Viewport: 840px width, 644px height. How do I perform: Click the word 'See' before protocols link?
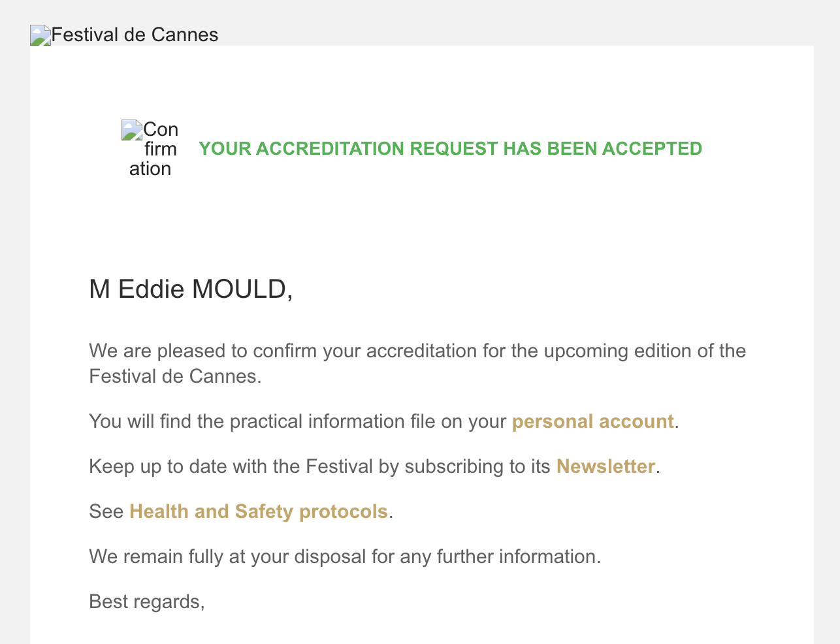(106, 511)
